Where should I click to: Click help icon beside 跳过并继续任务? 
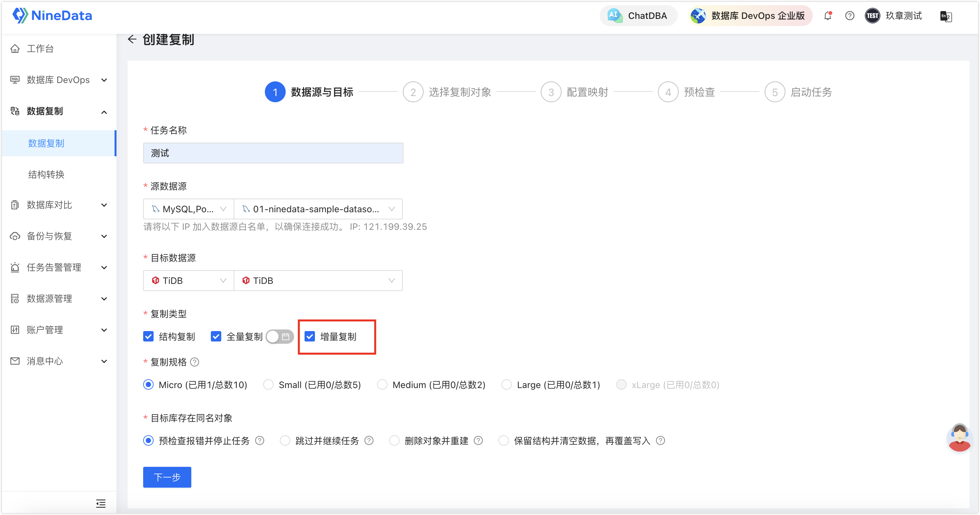[369, 441]
